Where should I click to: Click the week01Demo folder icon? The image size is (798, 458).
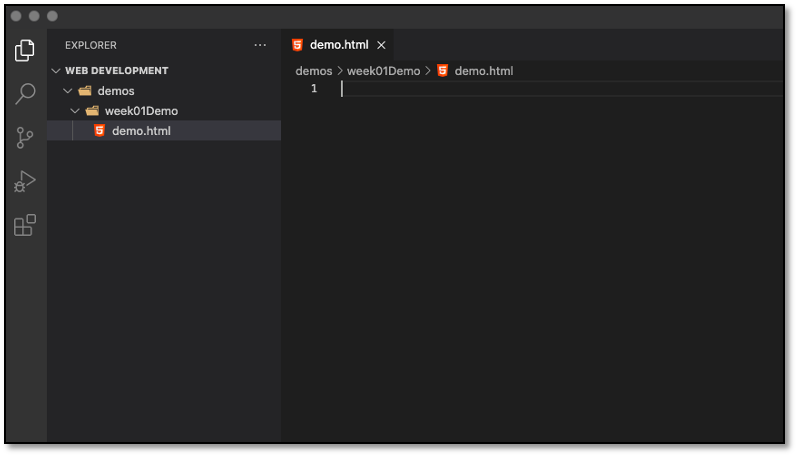click(92, 111)
